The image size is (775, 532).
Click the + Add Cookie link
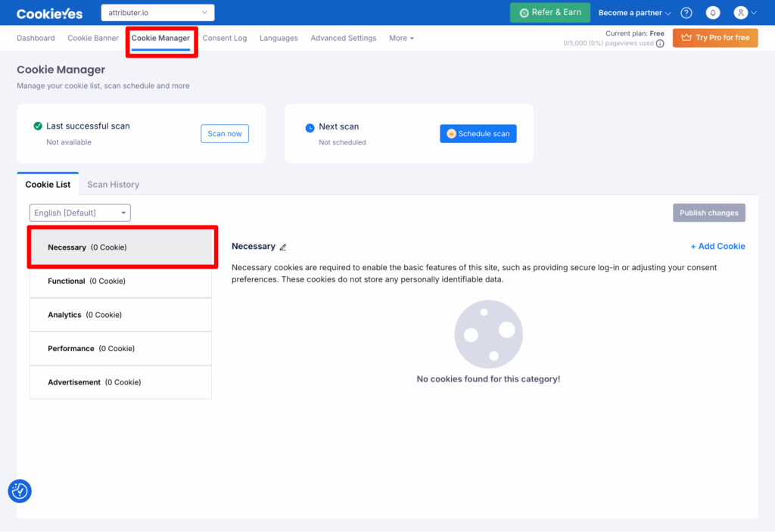717,247
